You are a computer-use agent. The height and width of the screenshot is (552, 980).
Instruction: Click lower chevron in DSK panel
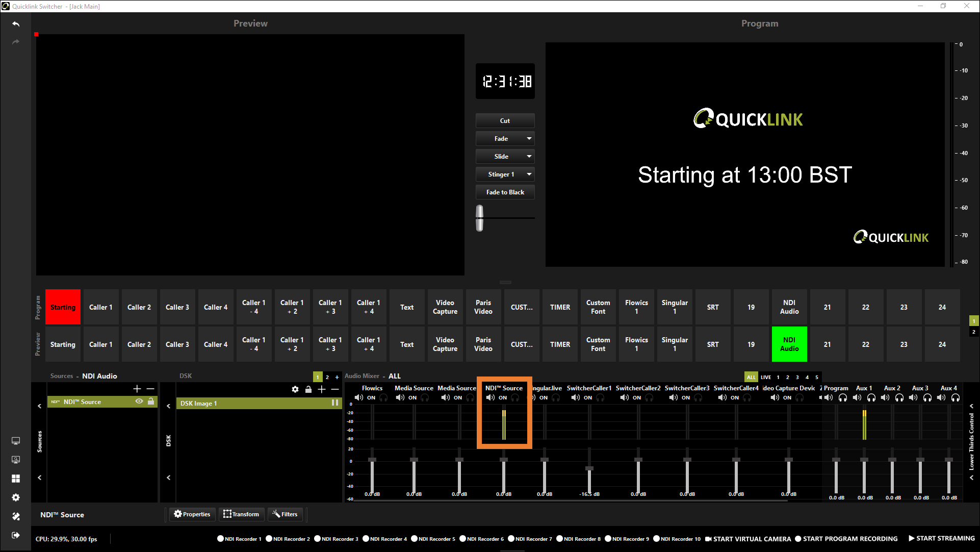[x=168, y=478]
